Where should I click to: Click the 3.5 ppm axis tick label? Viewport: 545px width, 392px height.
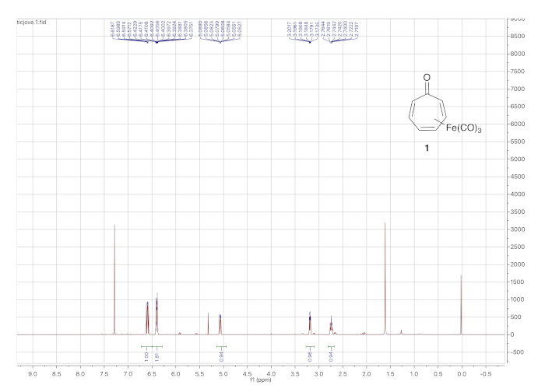tap(295, 374)
